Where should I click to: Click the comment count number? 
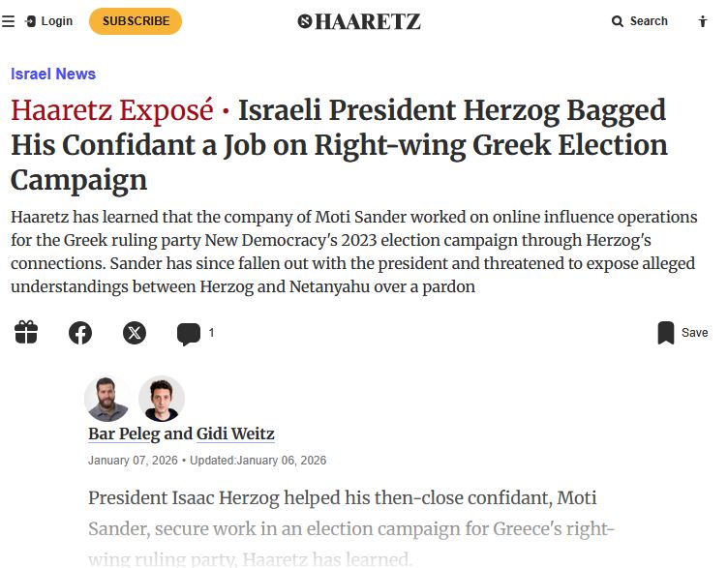point(211,333)
